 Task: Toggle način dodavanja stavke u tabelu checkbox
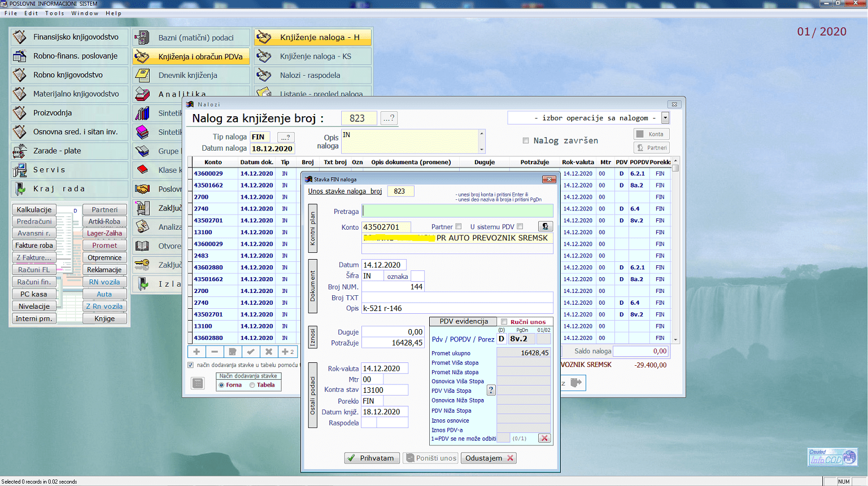pyautogui.click(x=190, y=365)
